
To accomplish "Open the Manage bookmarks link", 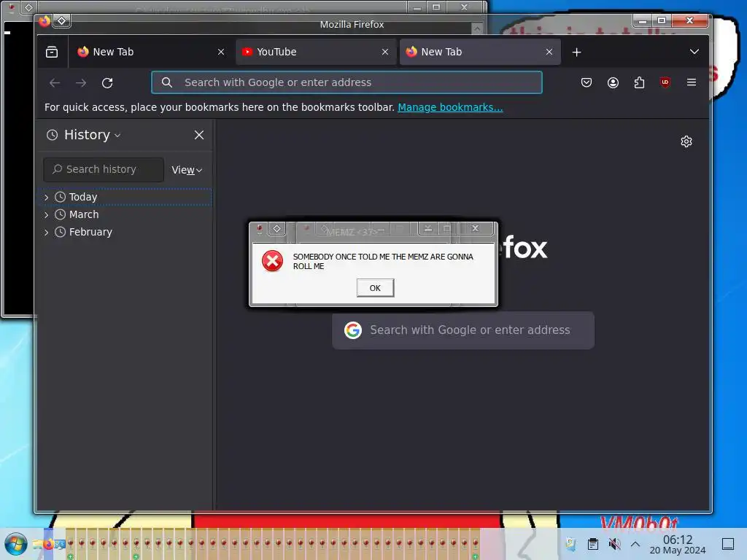I will click(450, 107).
